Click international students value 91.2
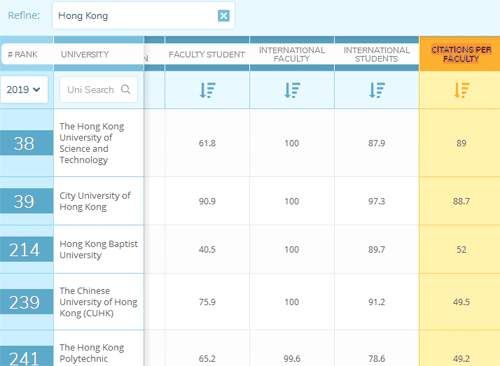This screenshot has height=366, width=500. 377,302
